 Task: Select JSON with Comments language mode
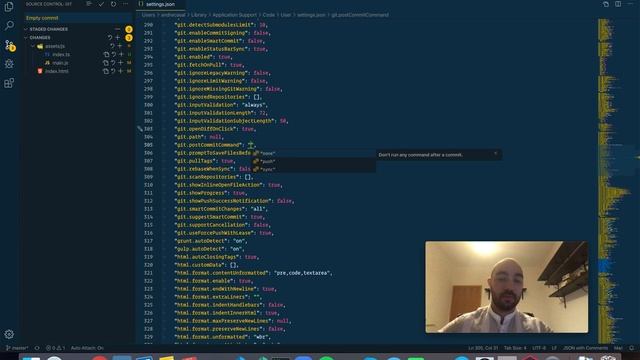[x=585, y=348]
